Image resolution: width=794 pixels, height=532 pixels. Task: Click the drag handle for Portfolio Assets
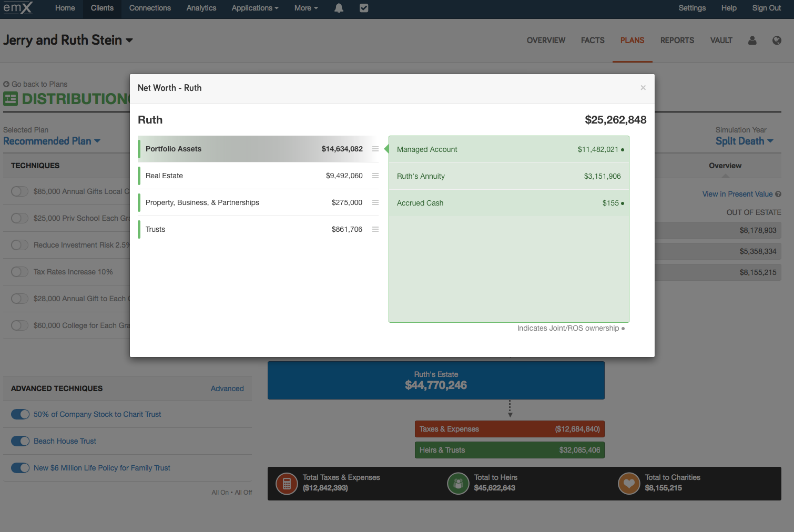[x=375, y=149]
